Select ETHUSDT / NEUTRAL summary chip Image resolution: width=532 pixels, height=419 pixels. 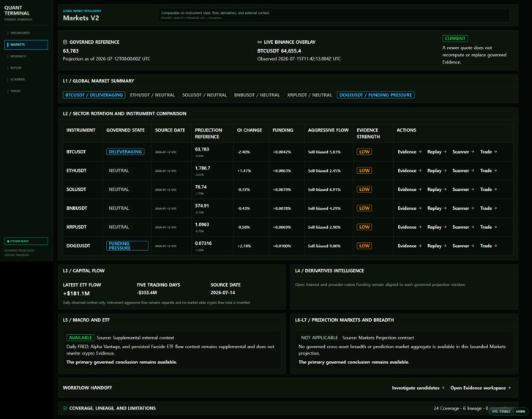[x=152, y=95]
